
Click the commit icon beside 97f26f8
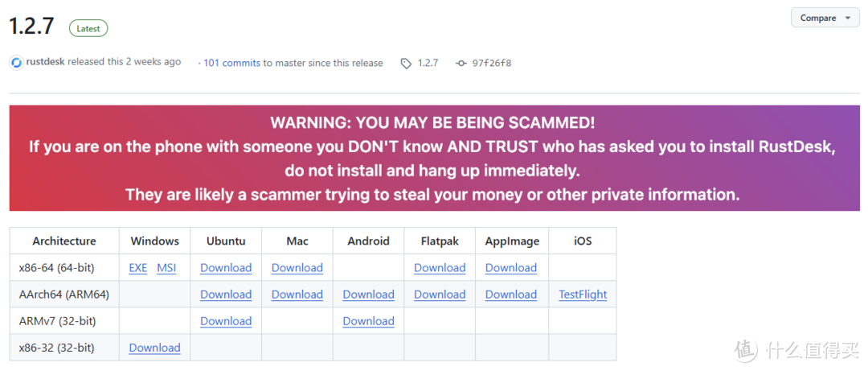[461, 63]
